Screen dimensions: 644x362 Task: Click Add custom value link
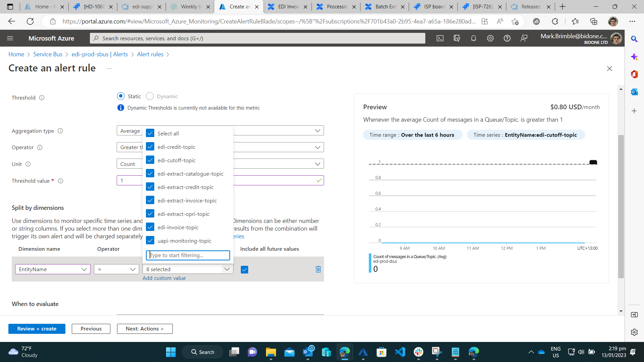(164, 278)
